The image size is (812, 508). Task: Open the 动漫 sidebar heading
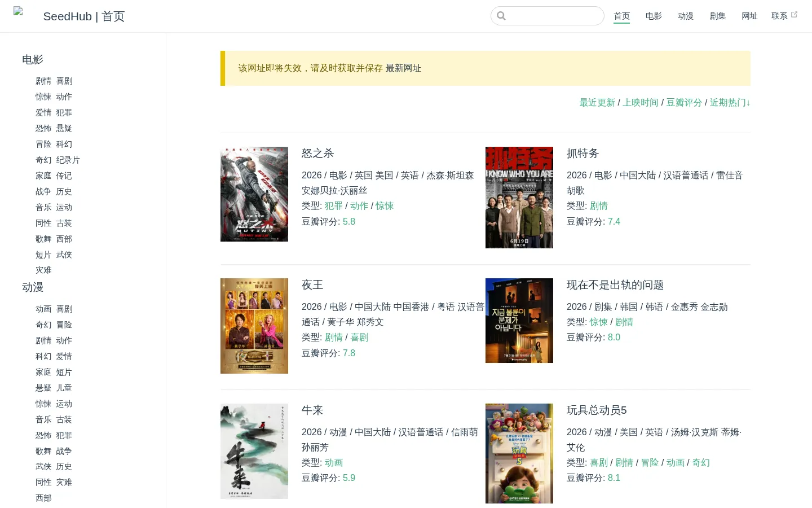[x=33, y=287]
